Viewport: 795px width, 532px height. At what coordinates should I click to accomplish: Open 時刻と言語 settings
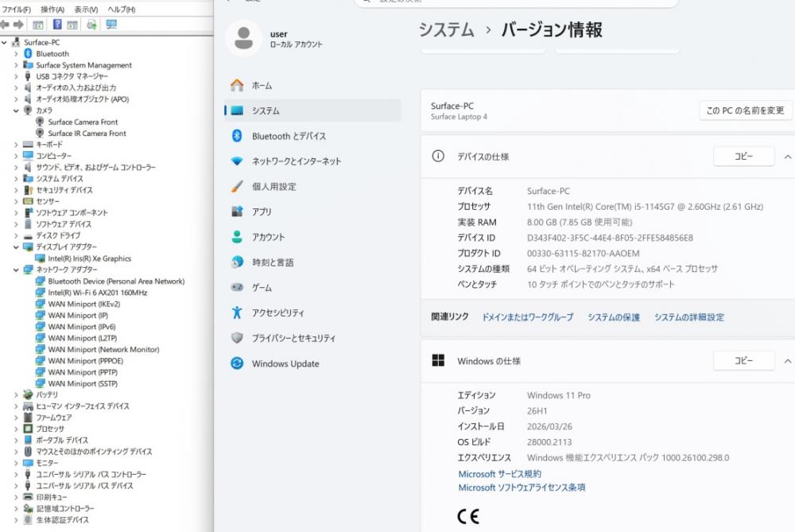[312, 262]
